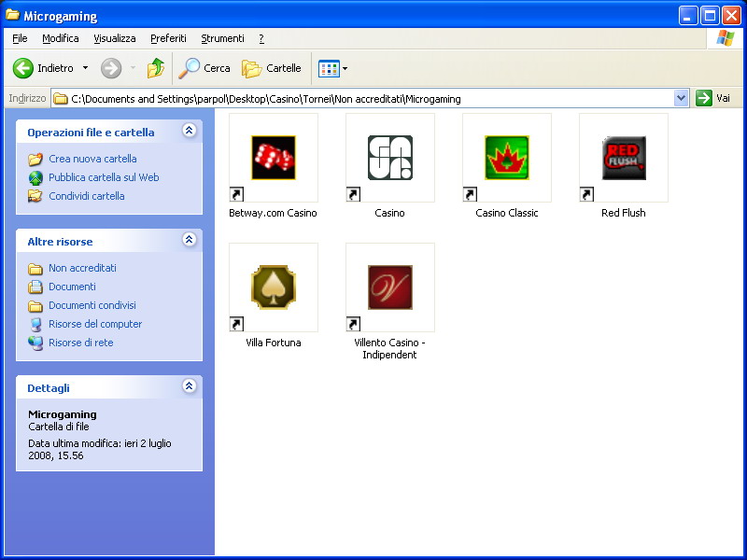The width and height of the screenshot is (747, 560).
Task: Open the Indietro history dropdown arrow
Action: pos(85,68)
